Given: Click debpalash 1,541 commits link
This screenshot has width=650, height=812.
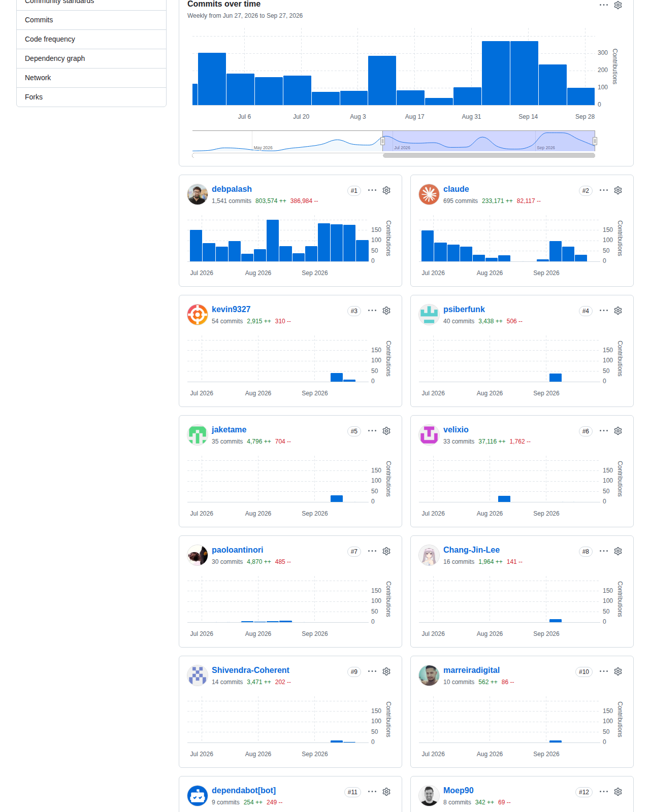Looking at the screenshot, I should coord(232,201).
